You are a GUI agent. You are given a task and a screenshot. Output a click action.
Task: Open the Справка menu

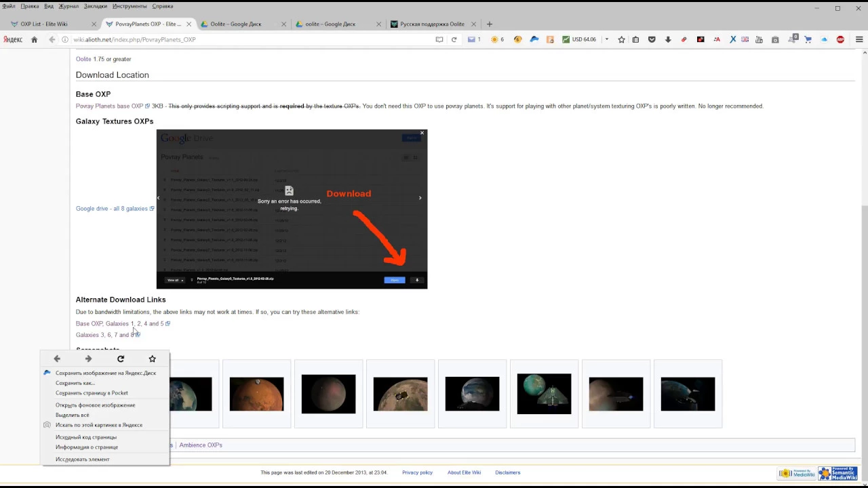[x=163, y=6]
